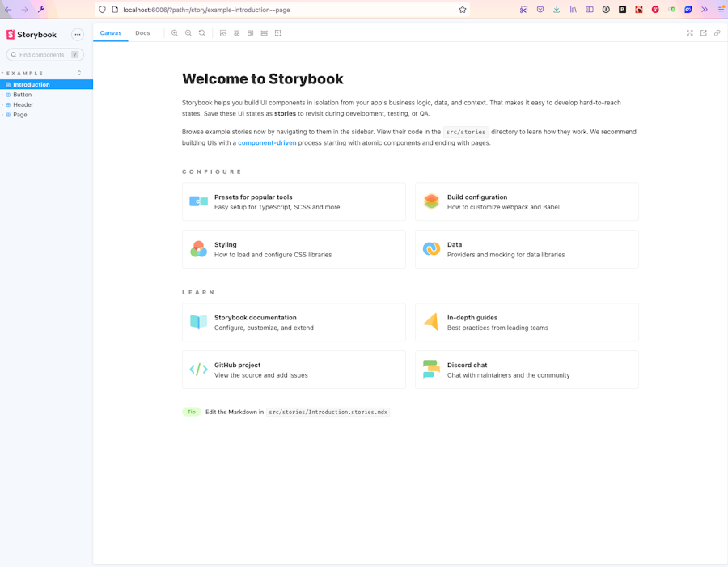
Task: Click the zoom in icon in canvas toolbar
Action: tap(175, 33)
